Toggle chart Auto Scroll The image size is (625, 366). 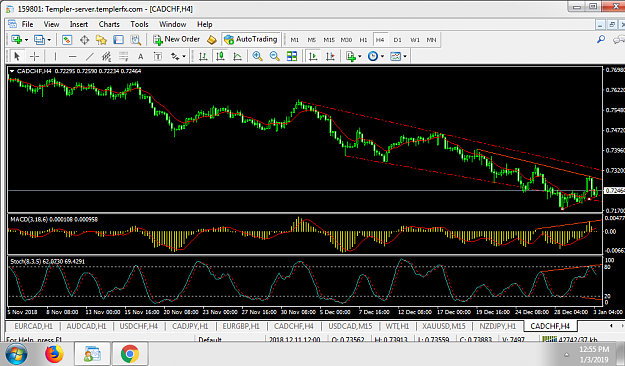click(x=313, y=56)
